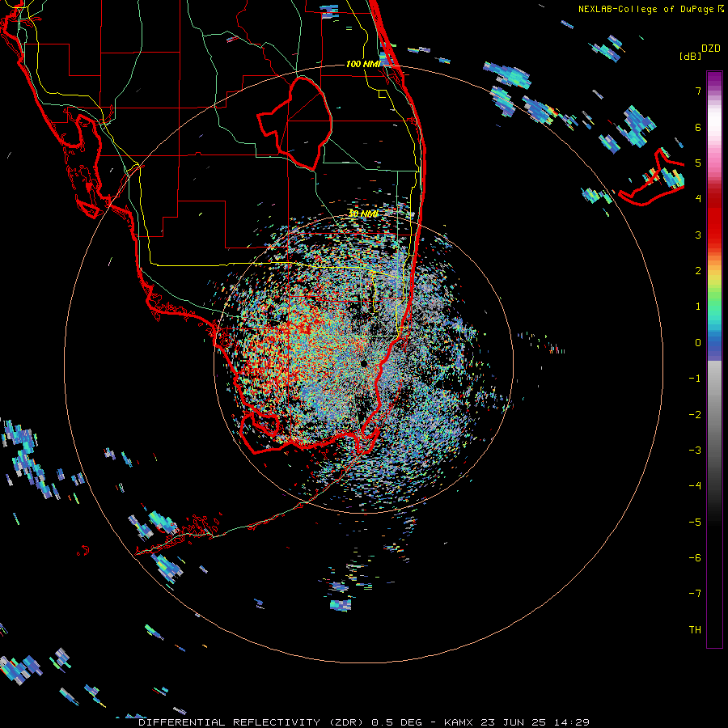Select the 50 NMI range ring label
Screen dimensions: 728x728
point(363,214)
